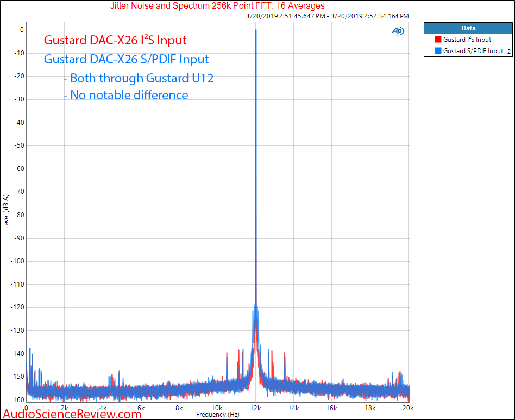Image resolution: width=515 pixels, height=420 pixels.
Task: Click the red Gustard DAC-X26 I²S Input annotation
Action: [115, 40]
